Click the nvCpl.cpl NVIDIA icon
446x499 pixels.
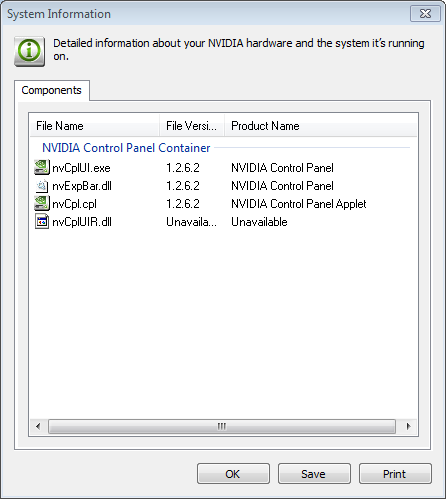pos(42,203)
